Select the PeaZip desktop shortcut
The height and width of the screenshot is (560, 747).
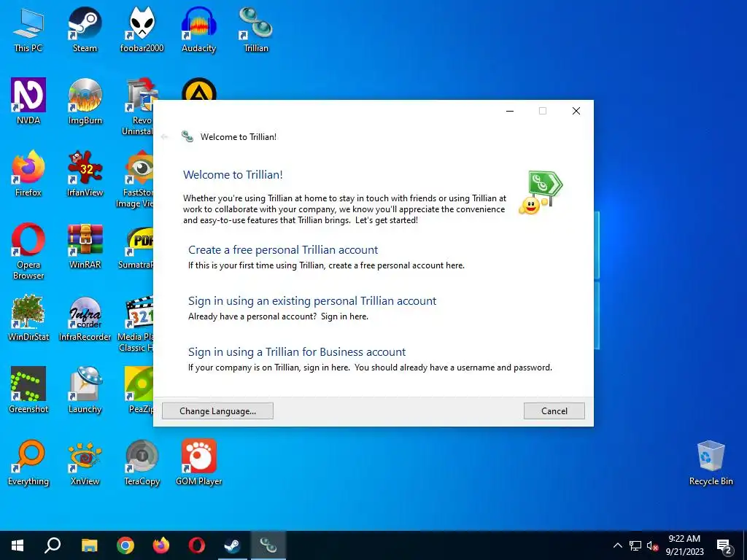click(139, 391)
